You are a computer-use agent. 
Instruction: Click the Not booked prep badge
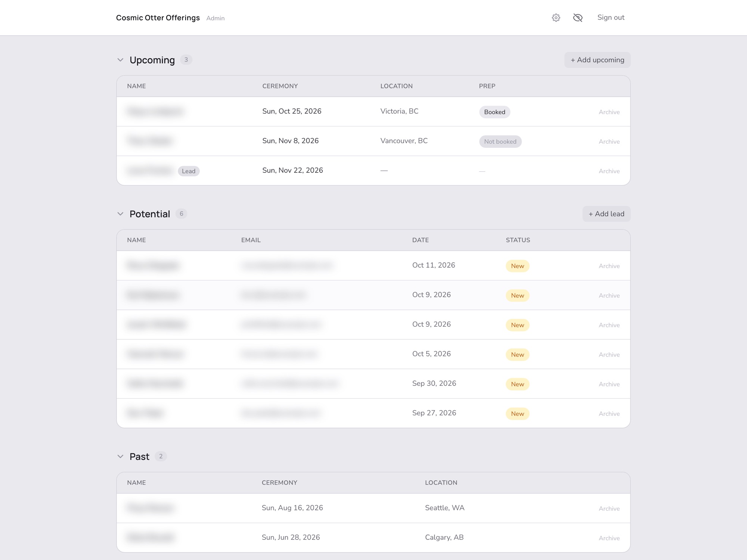500,141
